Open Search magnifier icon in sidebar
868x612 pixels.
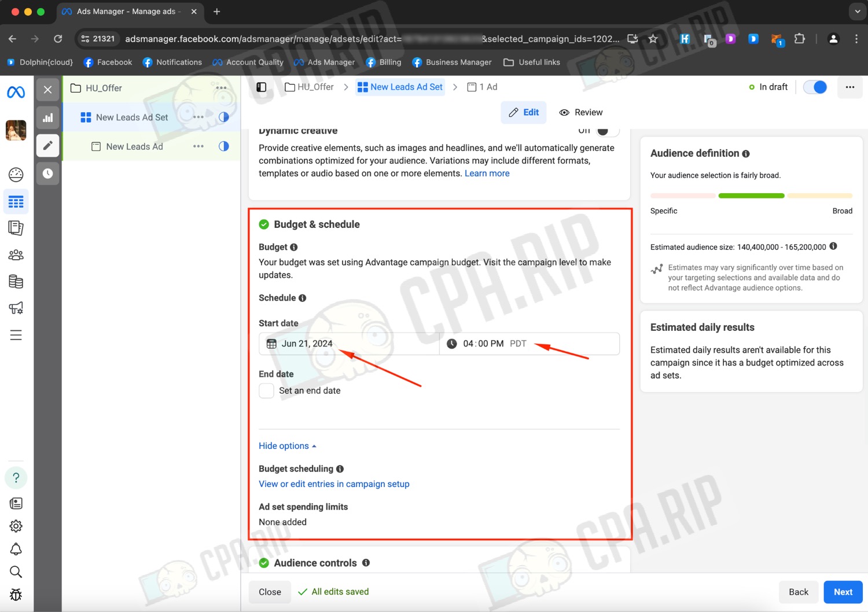pyautogui.click(x=16, y=572)
